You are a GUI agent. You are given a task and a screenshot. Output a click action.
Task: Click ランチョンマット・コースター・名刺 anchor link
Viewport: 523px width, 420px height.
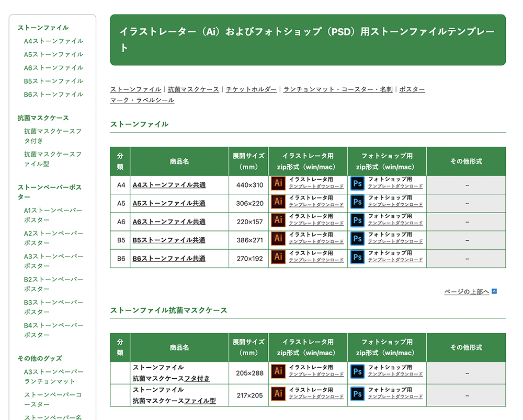(338, 89)
